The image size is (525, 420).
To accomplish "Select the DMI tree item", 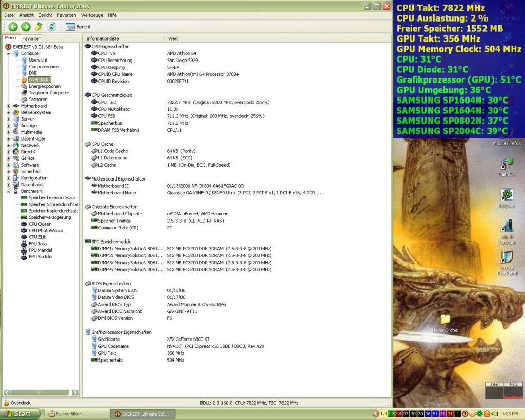I will [32, 73].
